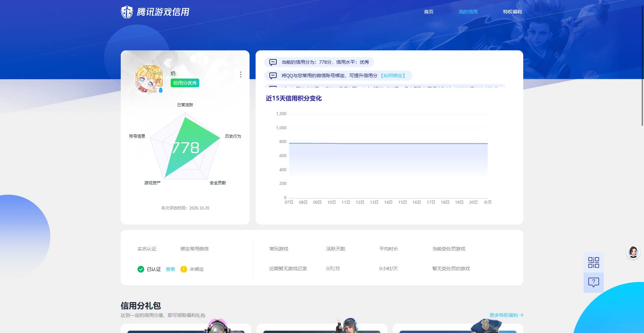Click the 查看 link beside 已认证
Screen dimensions: 644x333
pos(170,269)
